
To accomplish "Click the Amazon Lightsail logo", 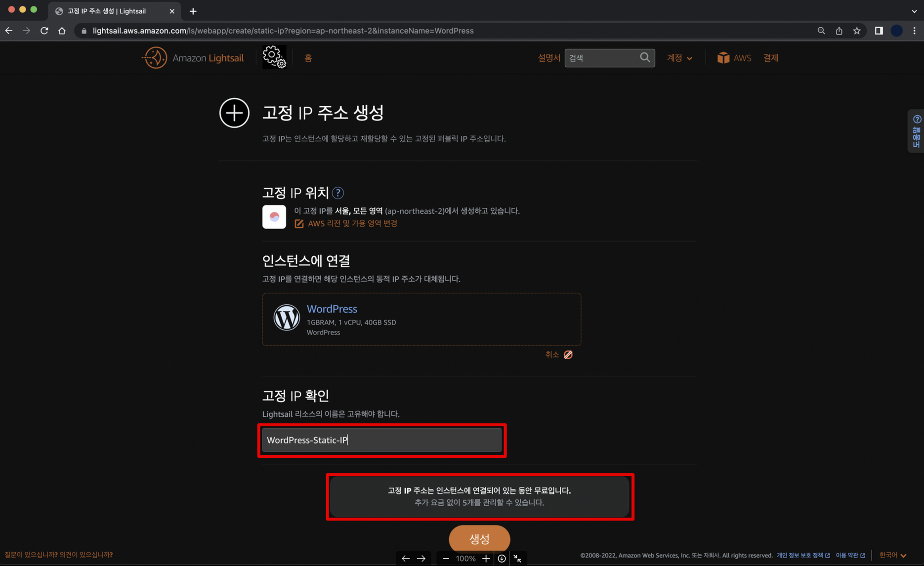I will (193, 58).
